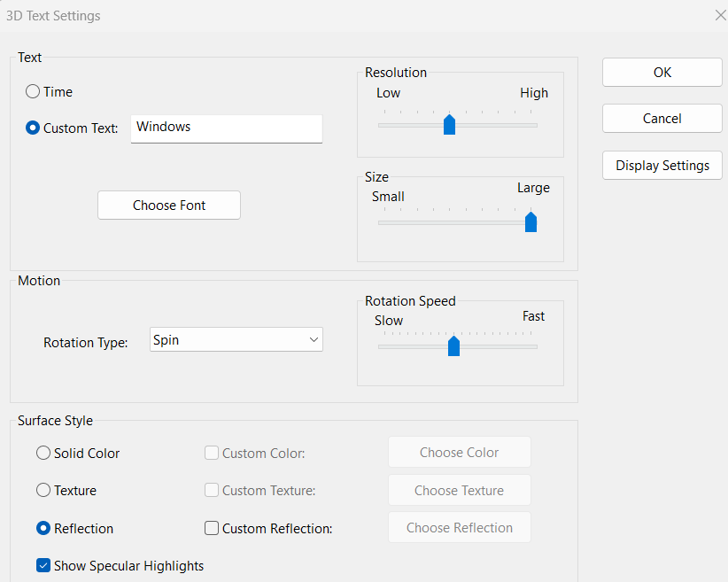728x582 pixels.
Task: Enable the Custom Color checkbox
Action: (x=212, y=453)
